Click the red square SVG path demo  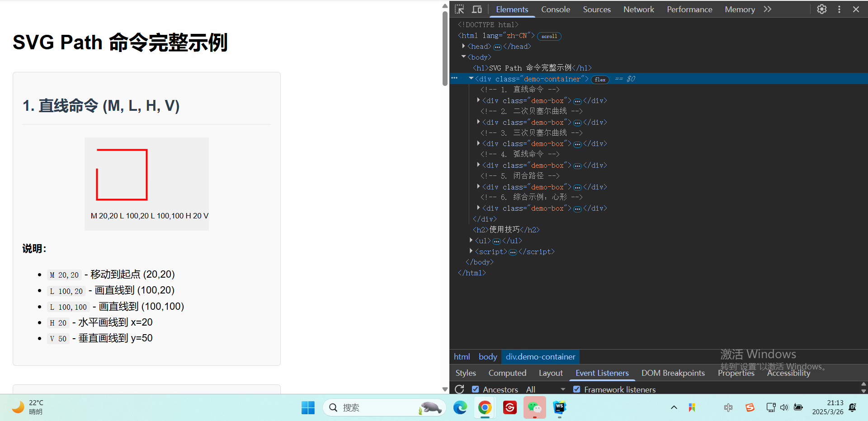(x=122, y=175)
